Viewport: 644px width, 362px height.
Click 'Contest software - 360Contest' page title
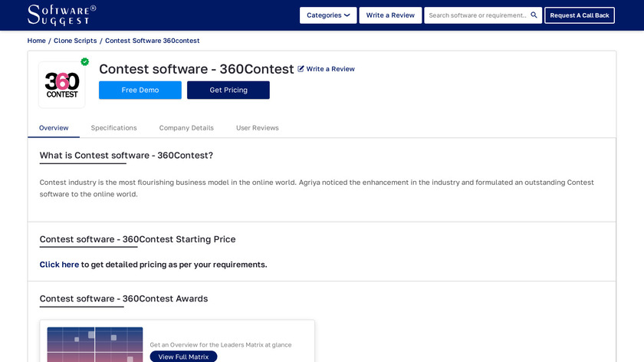tap(196, 69)
